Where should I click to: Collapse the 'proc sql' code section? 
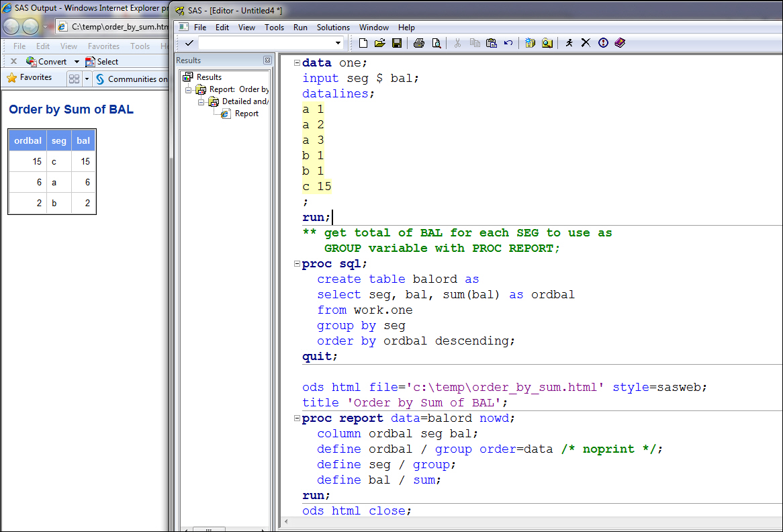pyautogui.click(x=297, y=264)
